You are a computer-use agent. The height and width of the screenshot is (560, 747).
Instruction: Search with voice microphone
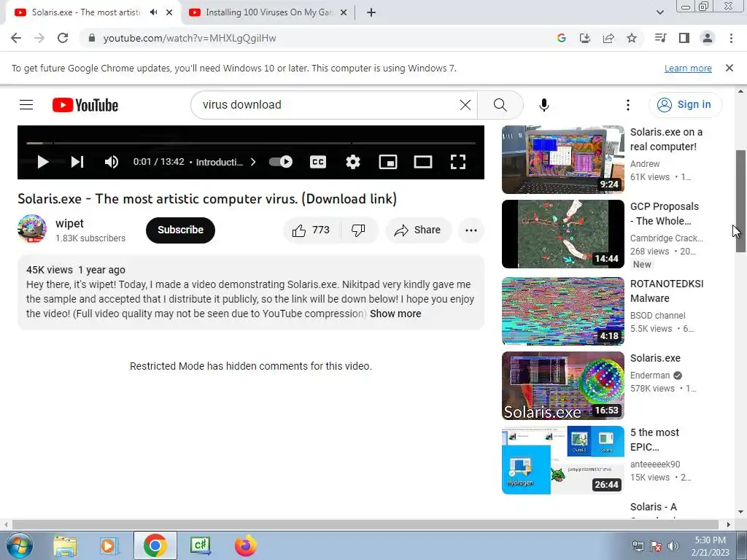click(544, 105)
